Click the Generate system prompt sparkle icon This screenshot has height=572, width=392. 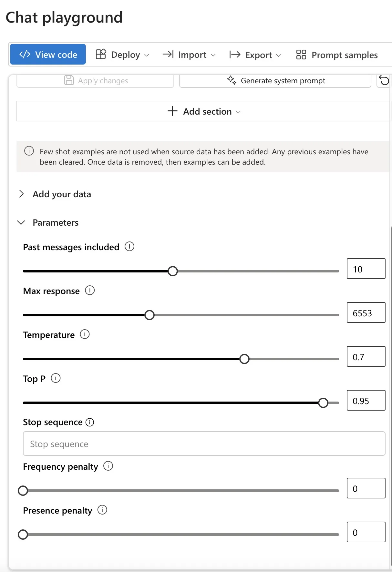pyautogui.click(x=232, y=80)
